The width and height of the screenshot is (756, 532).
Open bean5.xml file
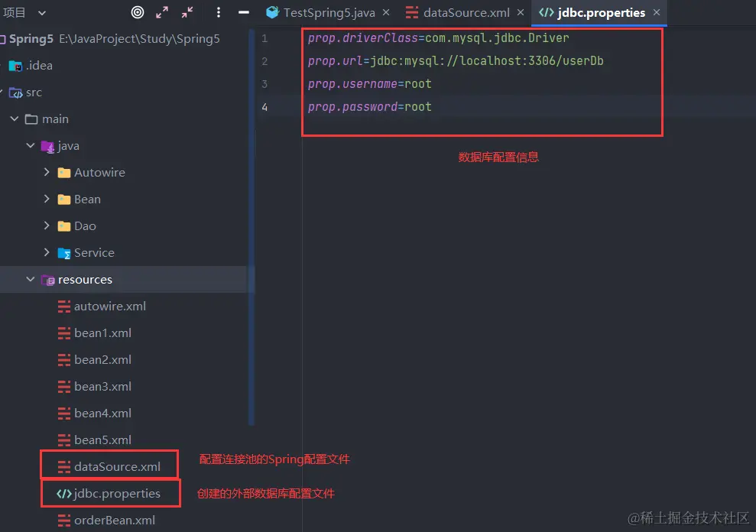(x=102, y=440)
